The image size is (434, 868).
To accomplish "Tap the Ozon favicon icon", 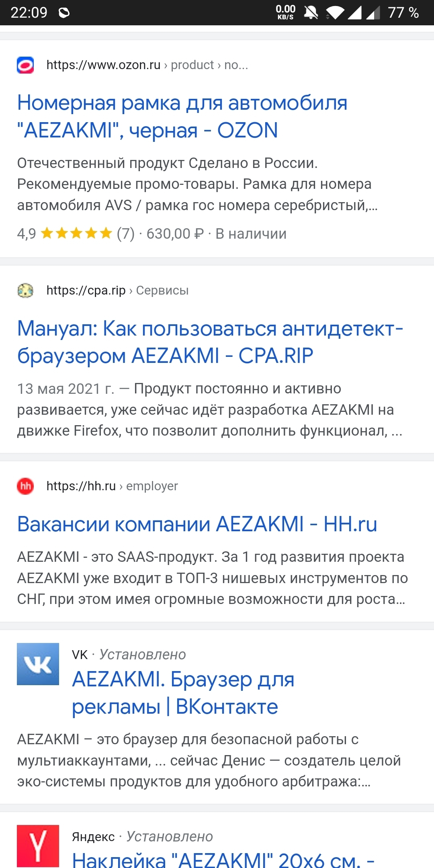I will point(25,65).
